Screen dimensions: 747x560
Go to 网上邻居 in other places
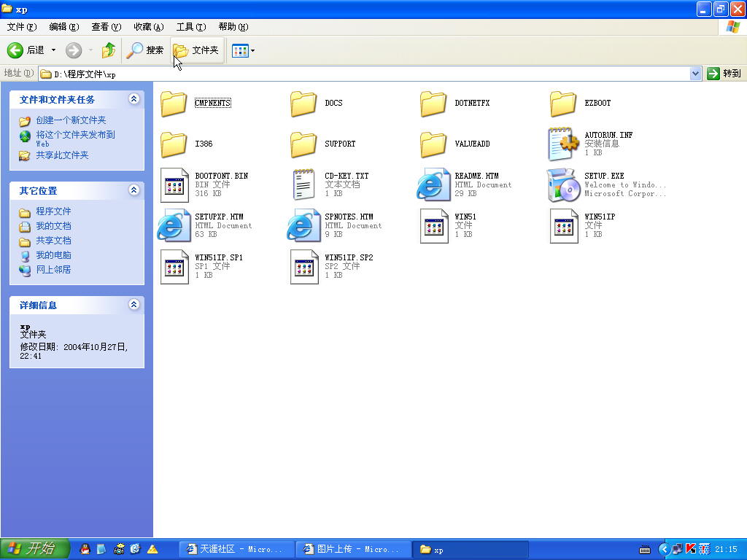click(53, 270)
